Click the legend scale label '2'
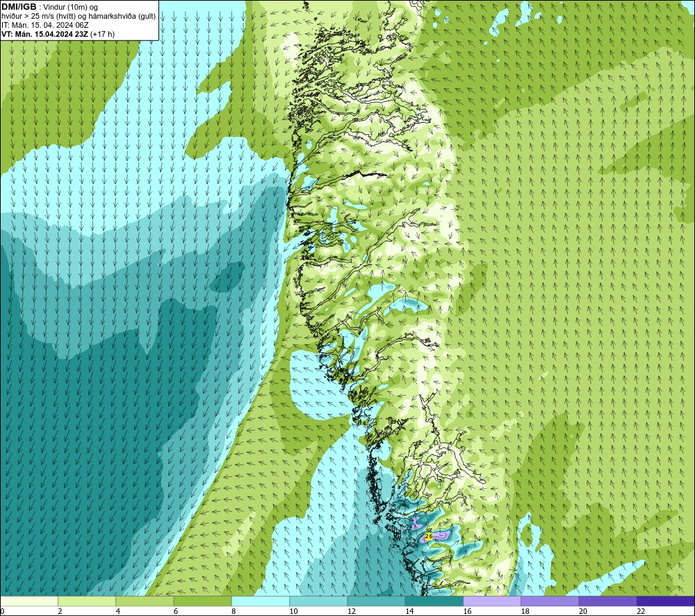Viewport: 695px width, 616px height. click(60, 611)
